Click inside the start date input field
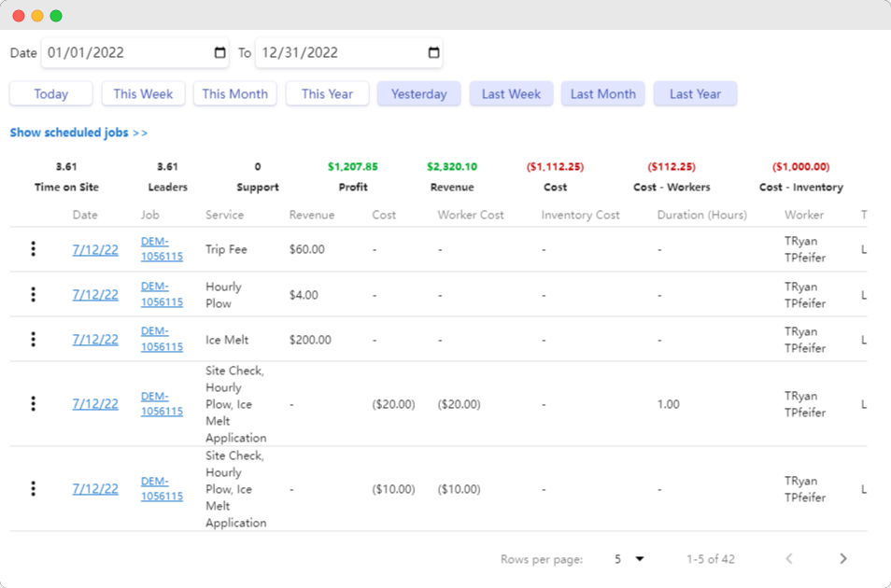This screenshot has height=588, width=891. point(121,53)
